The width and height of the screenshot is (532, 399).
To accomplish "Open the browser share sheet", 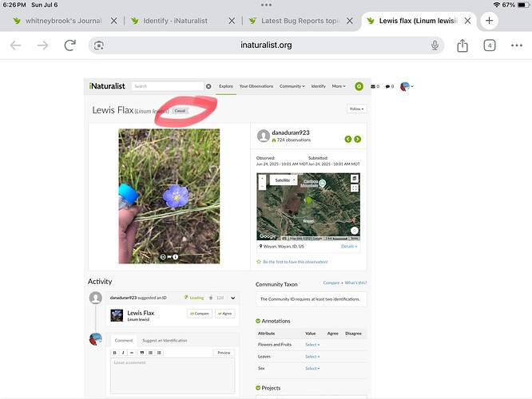I will 463,45.
